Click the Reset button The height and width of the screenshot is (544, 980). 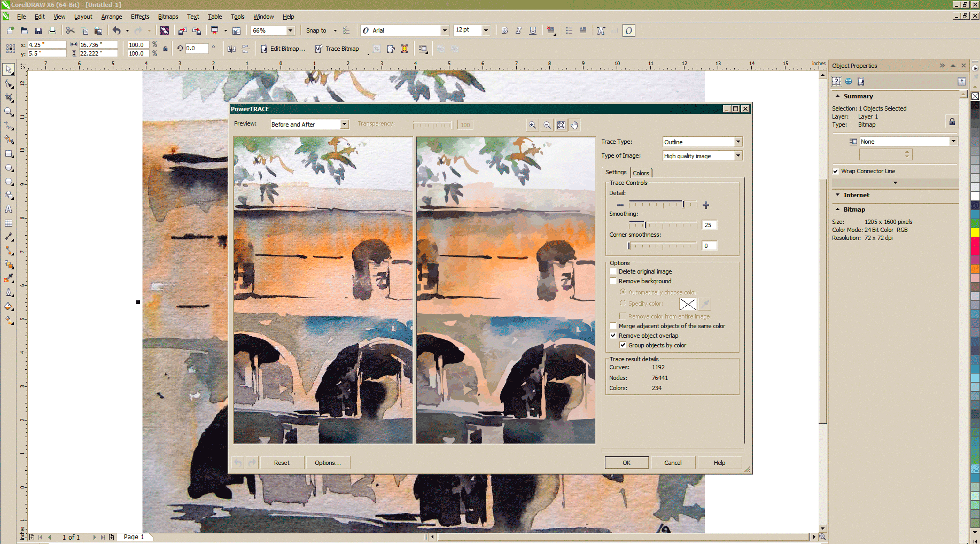coord(282,463)
